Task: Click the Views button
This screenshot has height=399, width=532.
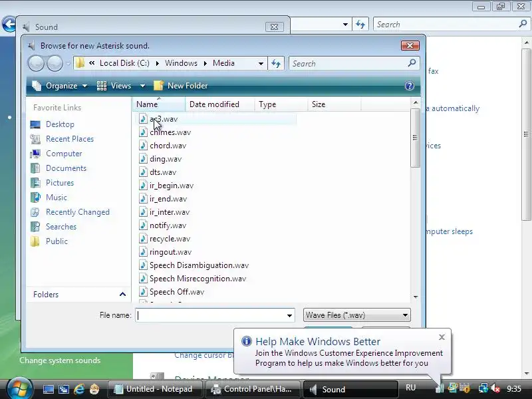Action: [114, 86]
